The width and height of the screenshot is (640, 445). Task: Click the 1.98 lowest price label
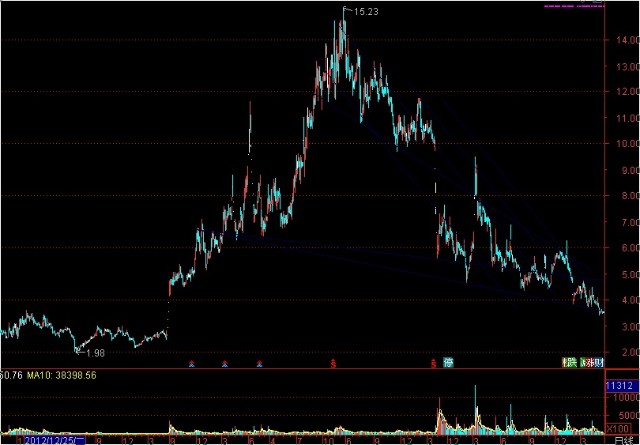(94, 352)
